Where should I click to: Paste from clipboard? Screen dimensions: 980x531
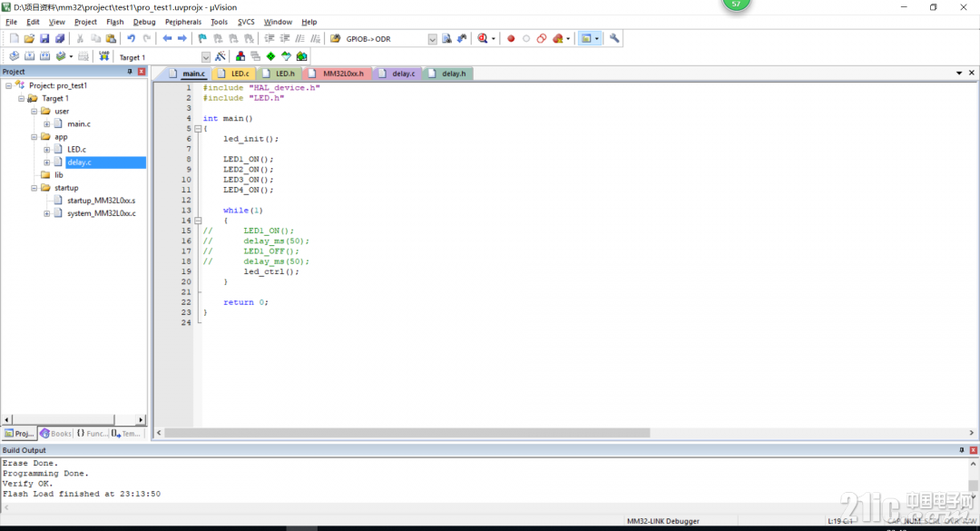pyautogui.click(x=111, y=39)
